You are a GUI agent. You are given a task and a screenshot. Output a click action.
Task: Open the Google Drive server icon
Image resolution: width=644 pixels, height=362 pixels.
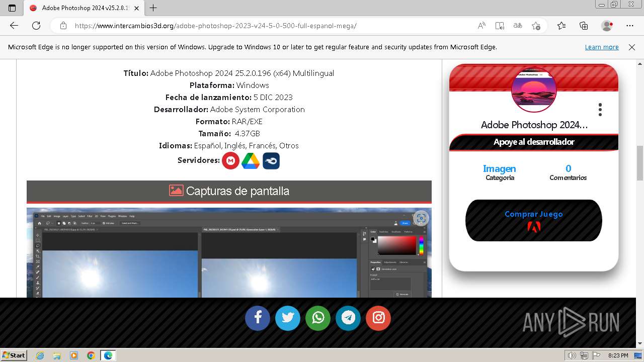click(251, 160)
